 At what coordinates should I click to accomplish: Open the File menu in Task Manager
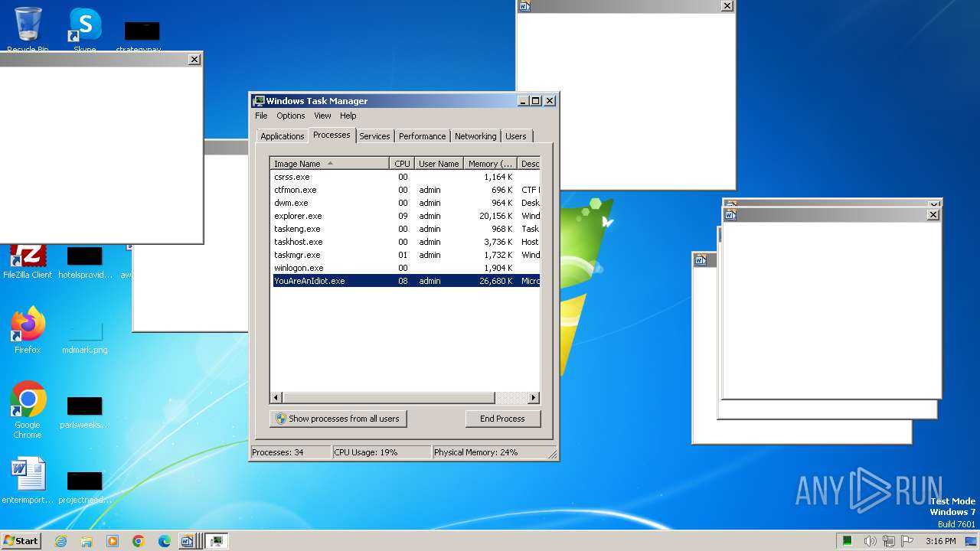coord(261,116)
